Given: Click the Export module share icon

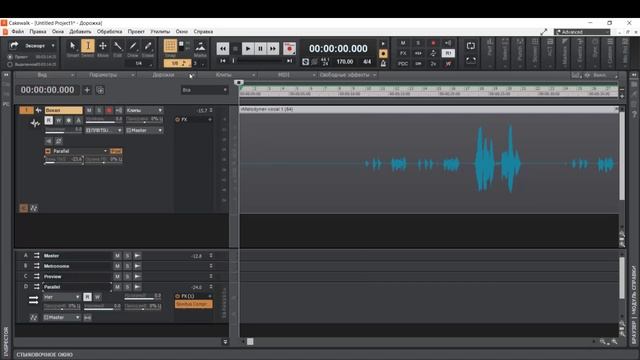Looking at the screenshot, I should tap(14, 45).
